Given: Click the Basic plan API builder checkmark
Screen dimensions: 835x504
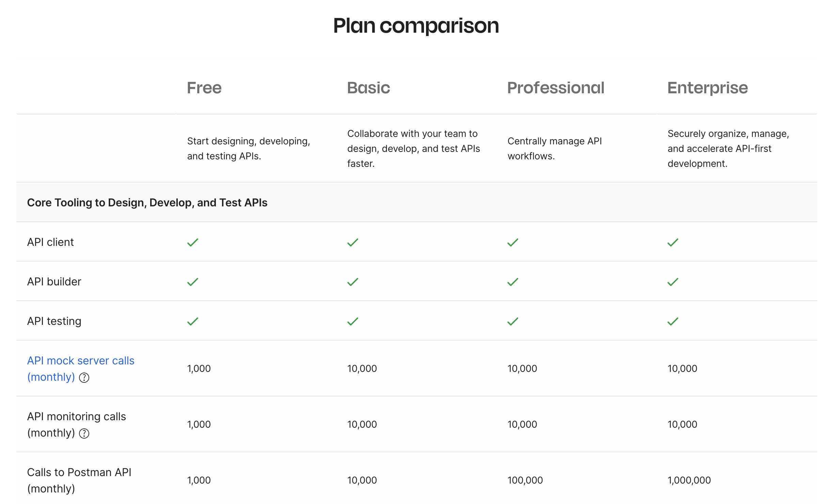Looking at the screenshot, I should pos(353,282).
